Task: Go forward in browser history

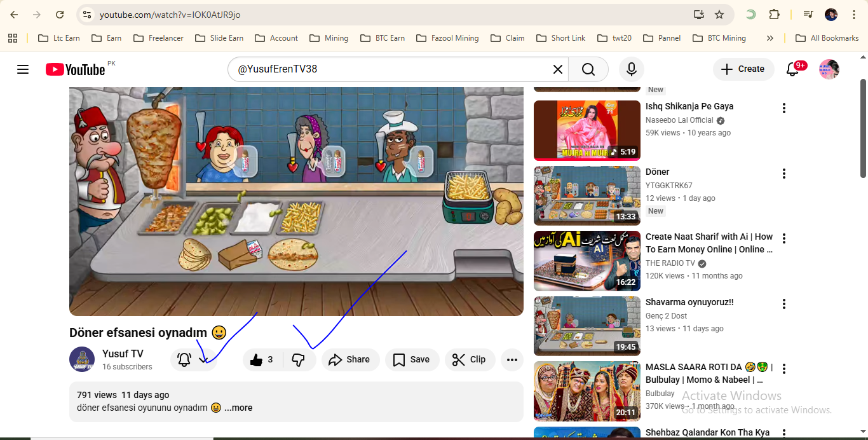Action: [37, 15]
